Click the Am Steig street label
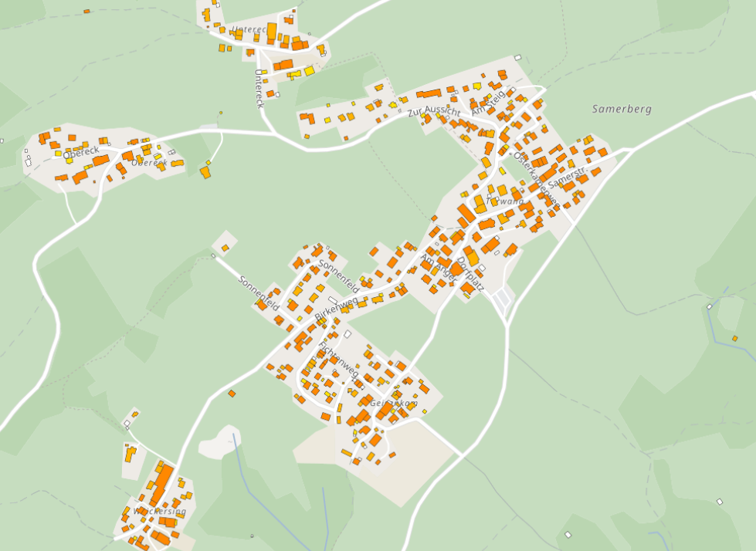 coord(487,103)
